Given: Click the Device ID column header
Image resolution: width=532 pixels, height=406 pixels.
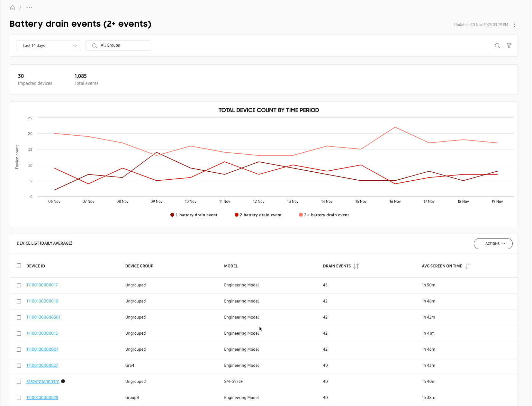Looking at the screenshot, I should [x=36, y=266].
